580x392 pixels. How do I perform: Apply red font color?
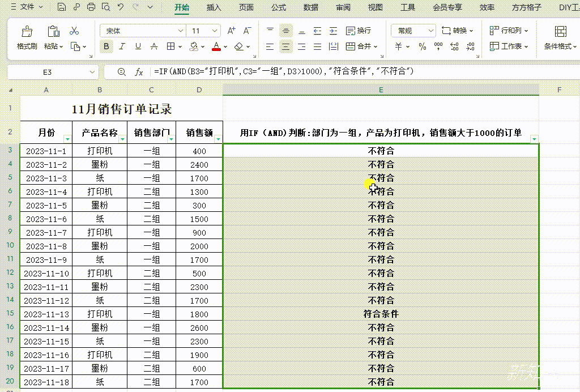[216, 46]
